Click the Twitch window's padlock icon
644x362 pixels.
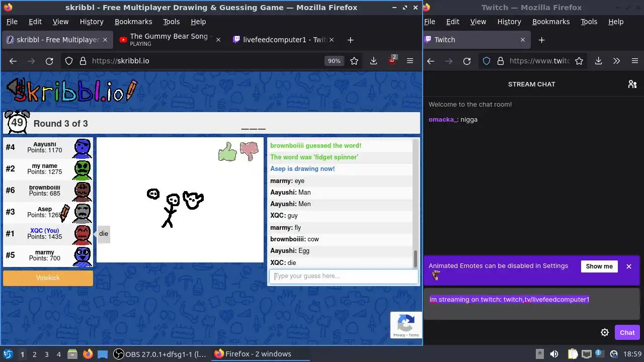point(500,61)
